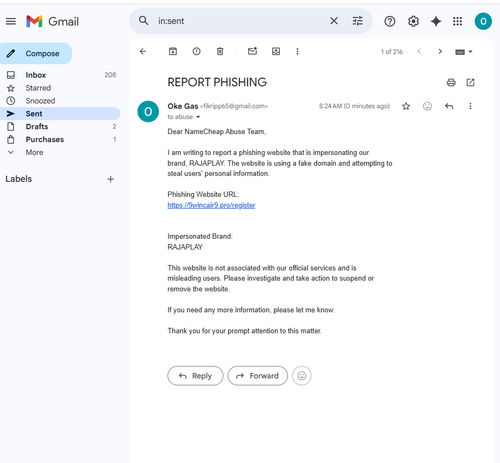
Task: Go to the newer message arrow
Action: [419, 51]
